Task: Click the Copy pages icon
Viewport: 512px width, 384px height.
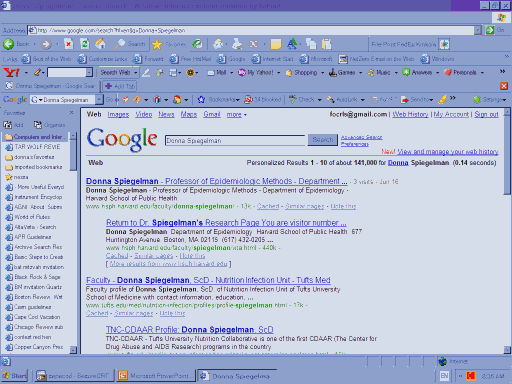Action: 311,44
